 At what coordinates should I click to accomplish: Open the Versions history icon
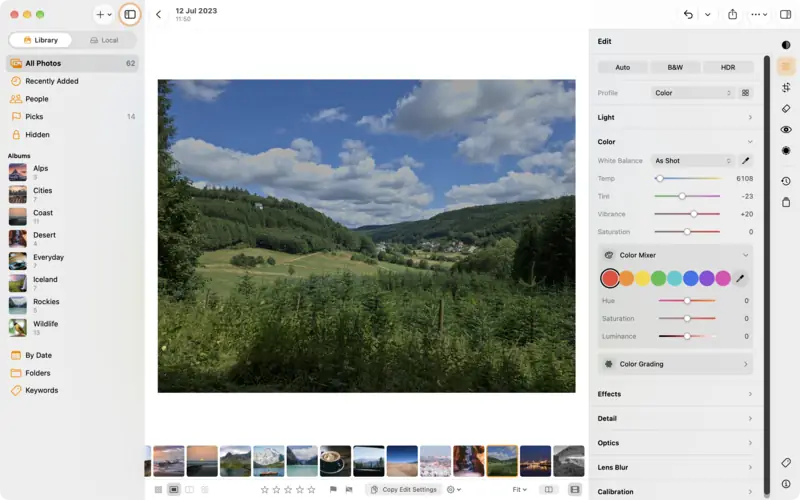tap(786, 181)
